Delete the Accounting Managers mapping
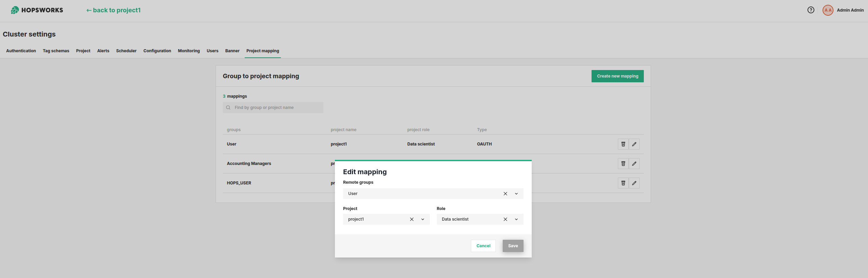Image resolution: width=868 pixels, height=278 pixels. pyautogui.click(x=623, y=164)
